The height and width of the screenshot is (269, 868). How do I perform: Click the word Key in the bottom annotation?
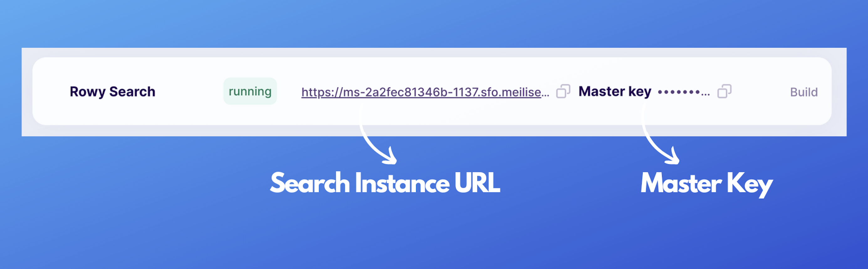[750, 184]
